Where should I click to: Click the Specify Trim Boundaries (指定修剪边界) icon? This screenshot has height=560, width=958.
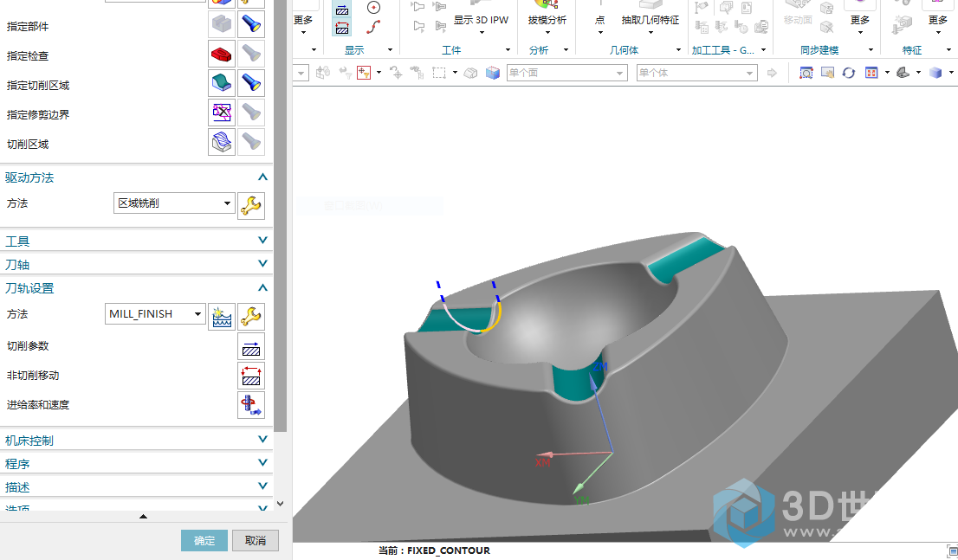222,113
